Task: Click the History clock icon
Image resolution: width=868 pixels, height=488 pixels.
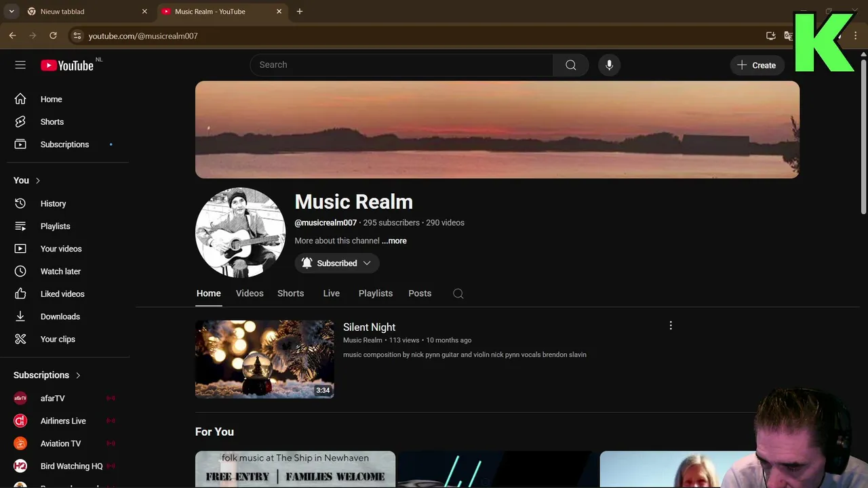Action: tap(20, 203)
